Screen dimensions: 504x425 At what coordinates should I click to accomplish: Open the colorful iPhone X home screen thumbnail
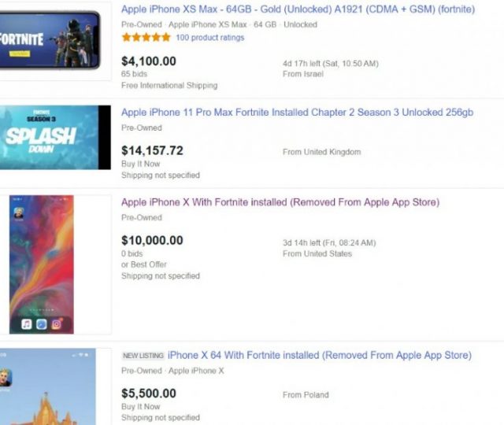pos(42,264)
